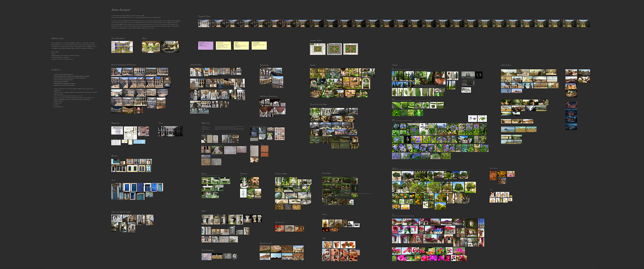The width and height of the screenshot is (644, 269).
Task: Click the 'Fountain Wear' label
Action: point(281,174)
